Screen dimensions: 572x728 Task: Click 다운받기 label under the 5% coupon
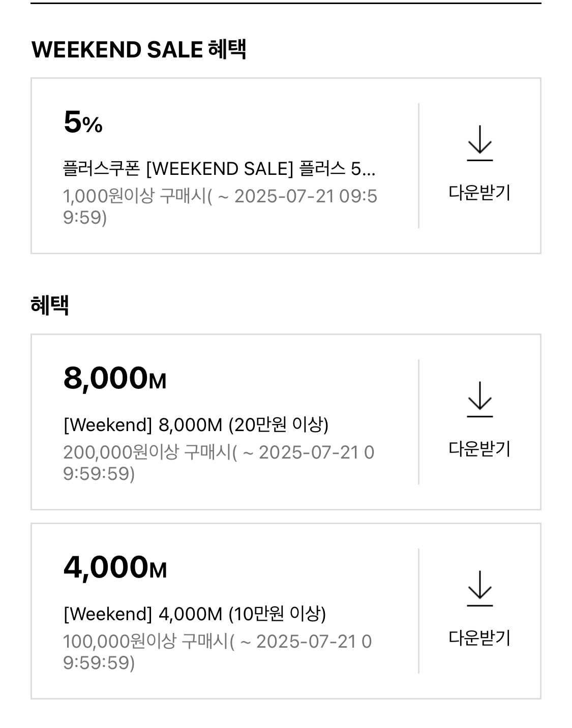479,193
